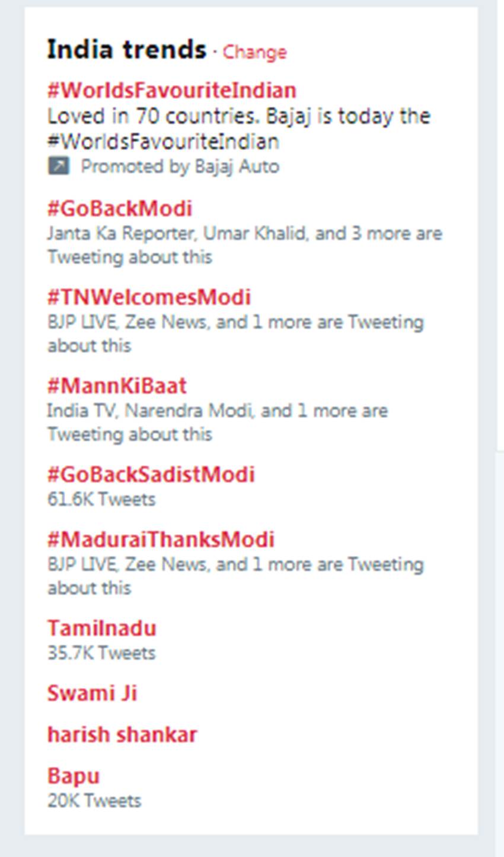The width and height of the screenshot is (504, 857).
Task: Open the Swami Ji trend
Action: [92, 693]
